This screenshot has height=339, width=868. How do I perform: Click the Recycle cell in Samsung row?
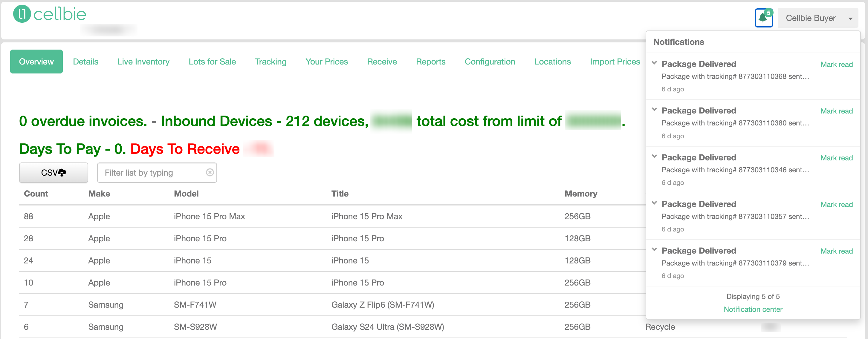point(660,327)
